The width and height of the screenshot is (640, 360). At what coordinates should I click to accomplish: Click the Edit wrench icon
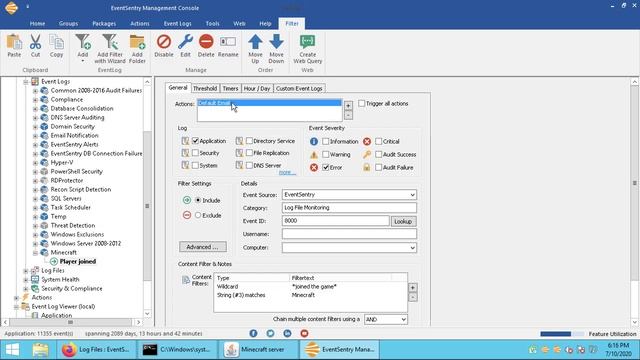(185, 42)
